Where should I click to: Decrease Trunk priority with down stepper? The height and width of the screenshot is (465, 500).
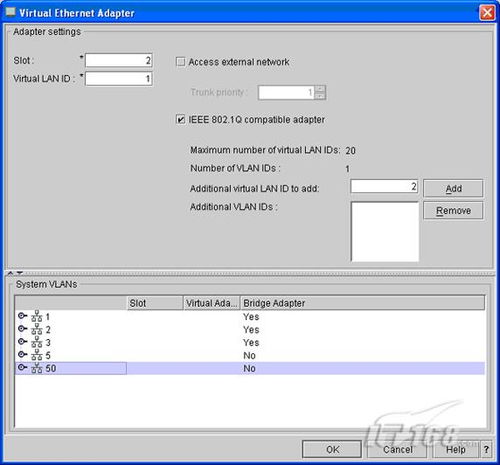[320, 96]
